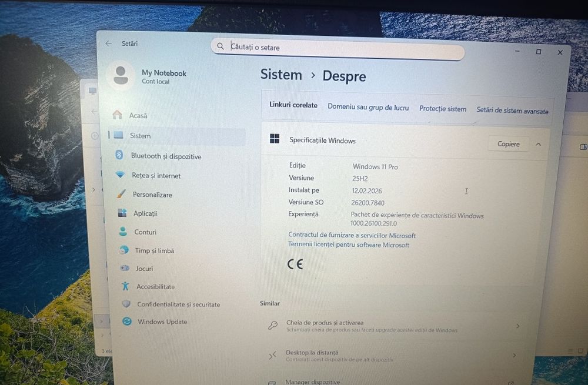Image resolution: width=588 pixels, height=385 pixels.
Task: Click the Windows 11 Pro edition value
Action: click(x=375, y=166)
